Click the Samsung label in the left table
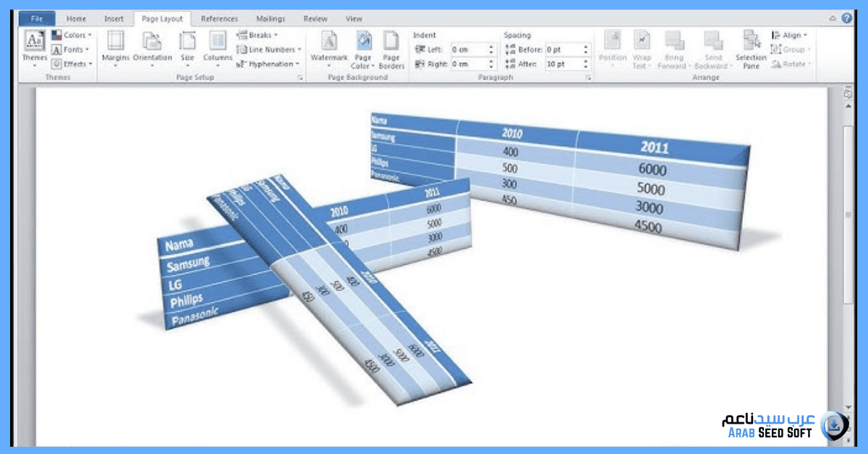The height and width of the screenshot is (454, 868). (188, 265)
